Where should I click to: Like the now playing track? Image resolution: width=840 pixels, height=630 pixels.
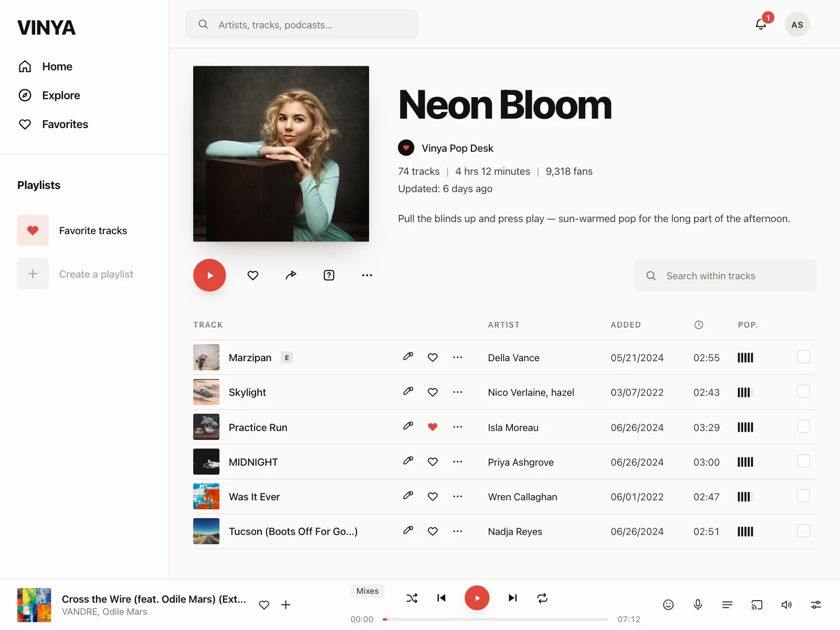pyautogui.click(x=264, y=605)
